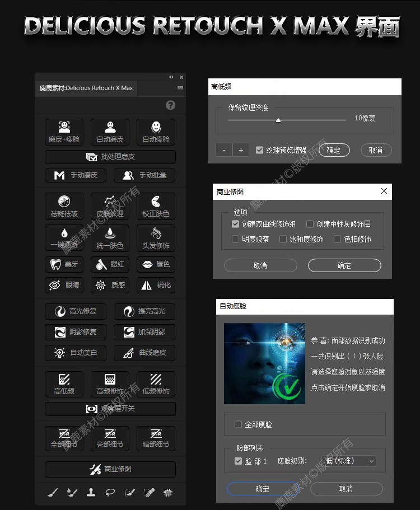Click plus button in 高低频 dialog
The height and width of the screenshot is (510, 420).
241,150
